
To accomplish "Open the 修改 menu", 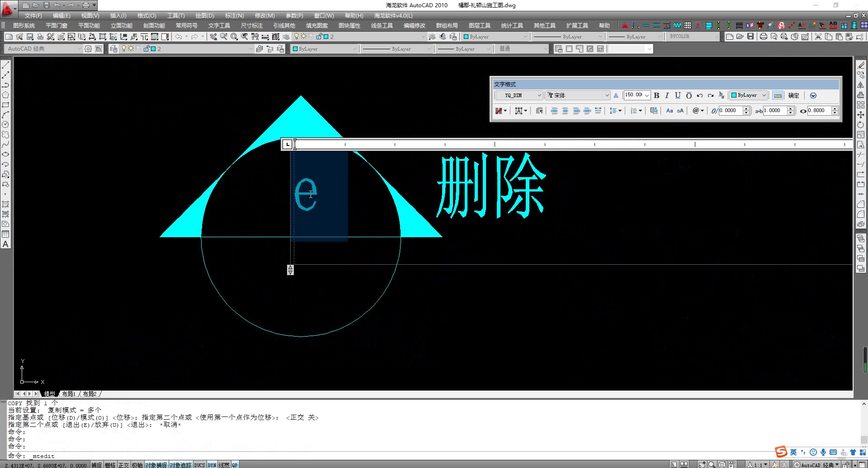I will (264, 15).
